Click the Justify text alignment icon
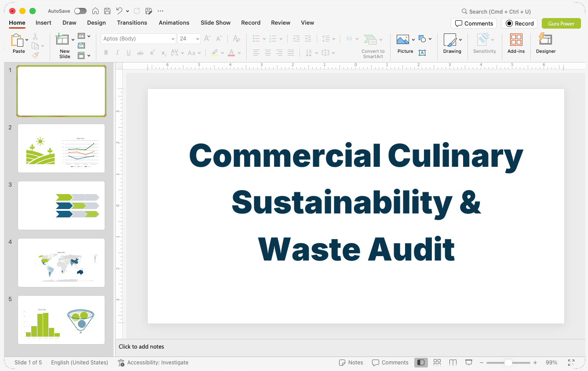Image resolution: width=588 pixels, height=371 pixels. point(291,53)
